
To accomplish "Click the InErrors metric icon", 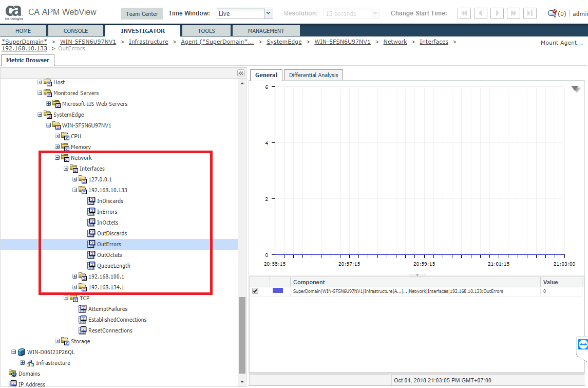I will pyautogui.click(x=91, y=212).
